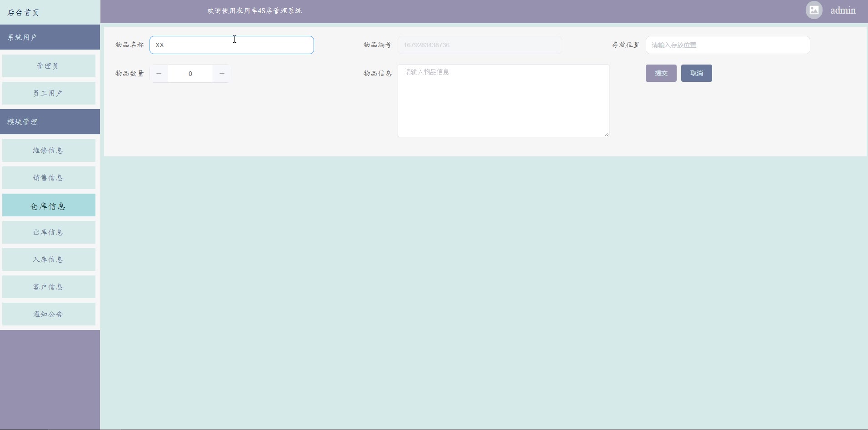Screen dimensions: 868x430
Task: Collapse the 系统用户 section header
Action: (50, 37)
